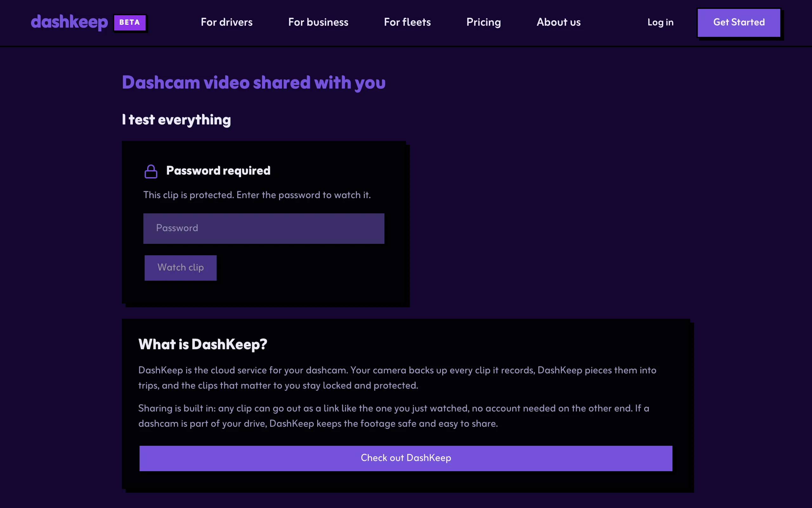This screenshot has height=508, width=812.
Task: Focus the Password input field
Action: pos(264,229)
